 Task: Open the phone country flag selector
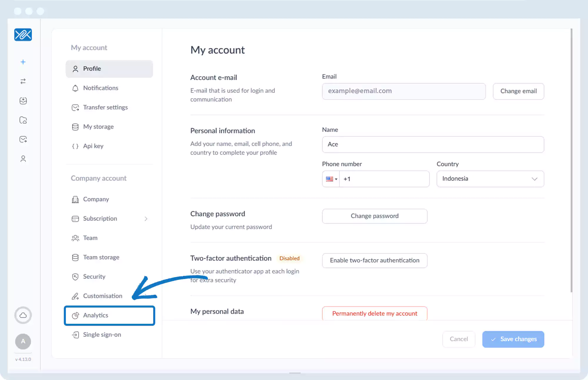click(x=331, y=179)
